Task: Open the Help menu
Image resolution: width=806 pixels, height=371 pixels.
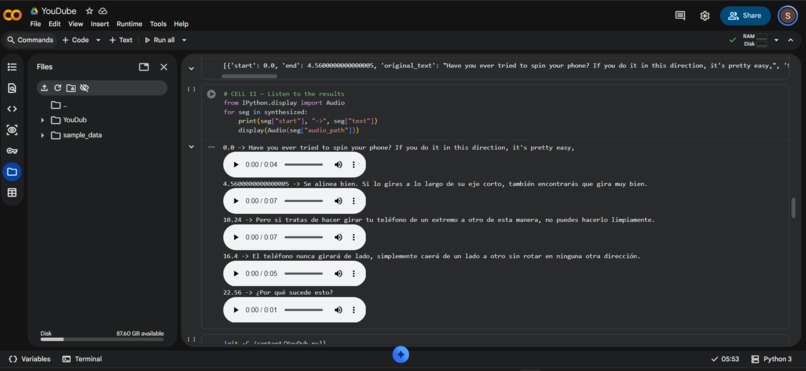Action: point(181,24)
